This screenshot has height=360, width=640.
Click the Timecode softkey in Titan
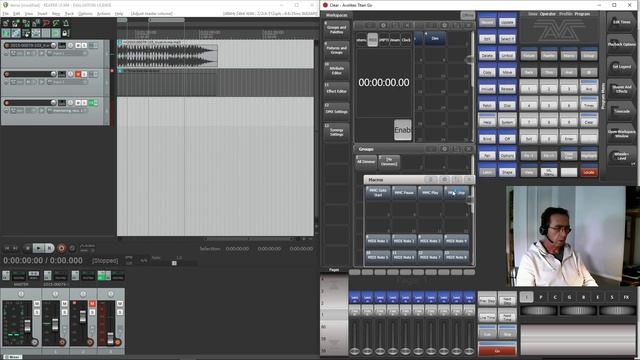pyautogui.click(x=621, y=111)
